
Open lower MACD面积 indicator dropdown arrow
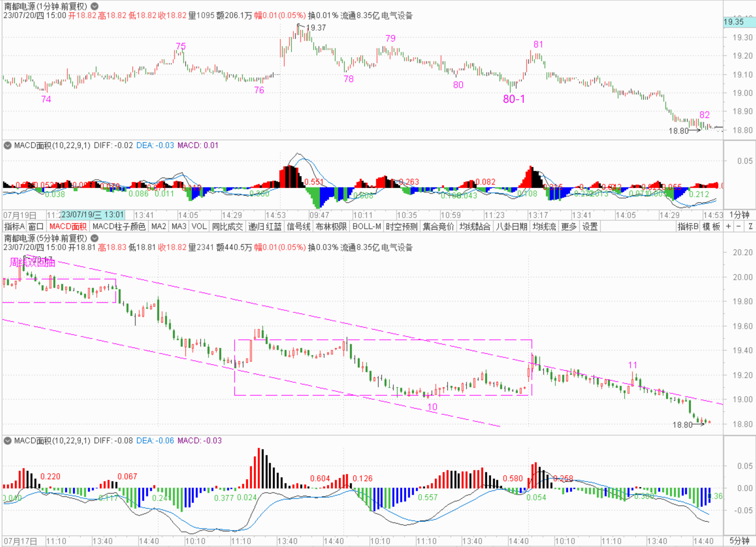click(7, 441)
